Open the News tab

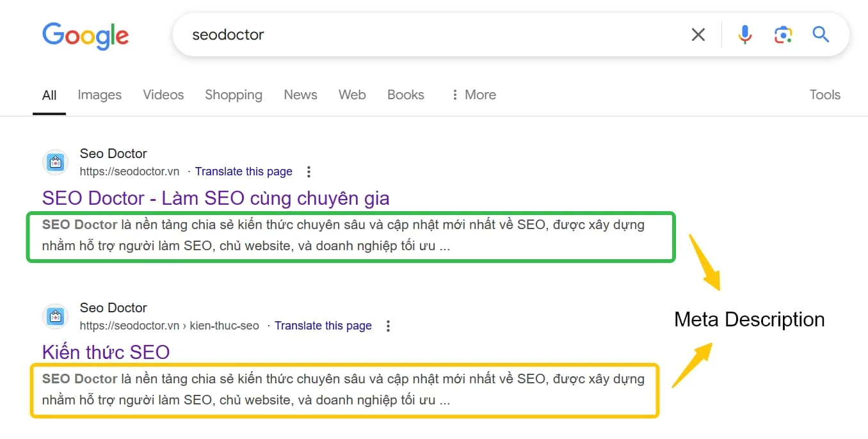click(300, 95)
